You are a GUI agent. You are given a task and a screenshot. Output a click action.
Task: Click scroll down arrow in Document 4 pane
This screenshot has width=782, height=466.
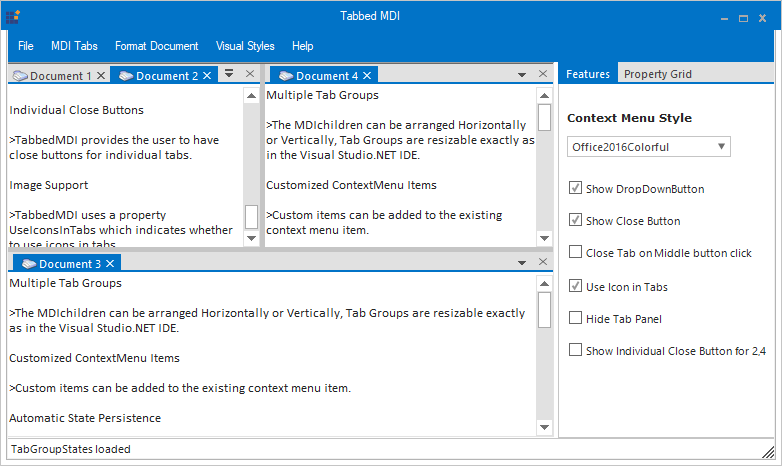[544, 238]
